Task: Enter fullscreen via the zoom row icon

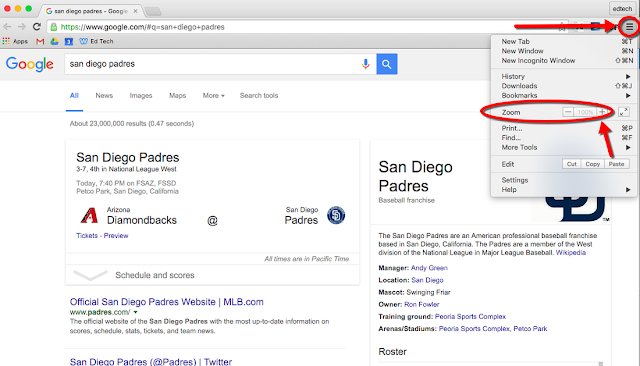Action: tap(624, 112)
